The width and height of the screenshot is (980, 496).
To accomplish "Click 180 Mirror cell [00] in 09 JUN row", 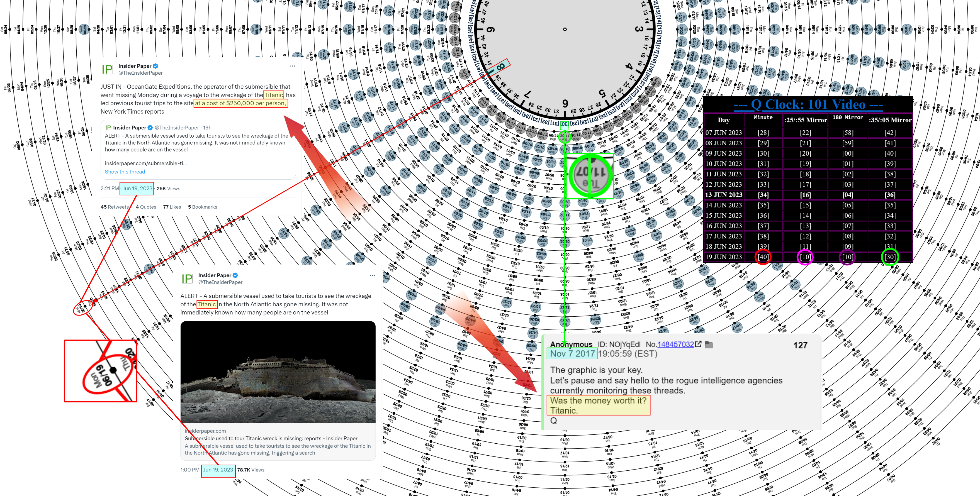I will point(848,153).
